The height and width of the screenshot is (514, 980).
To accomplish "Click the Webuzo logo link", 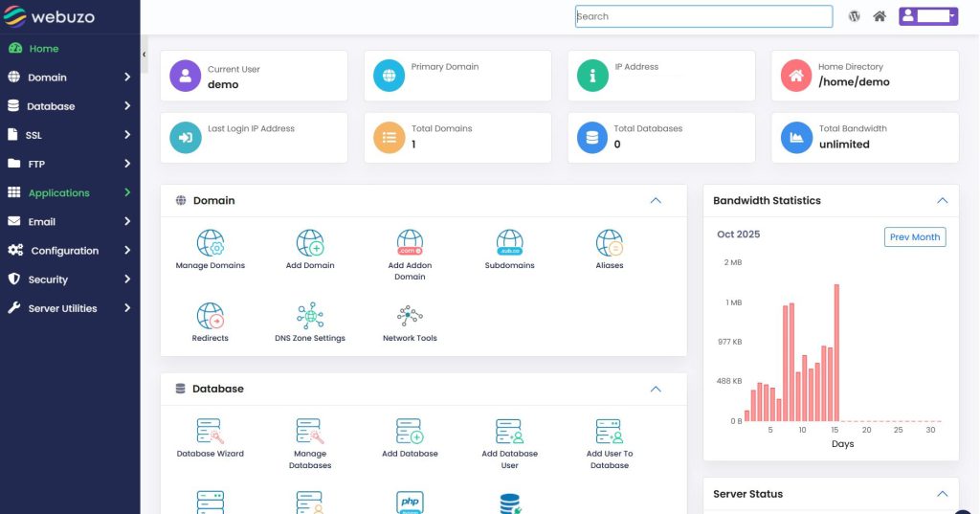I will (x=59, y=17).
